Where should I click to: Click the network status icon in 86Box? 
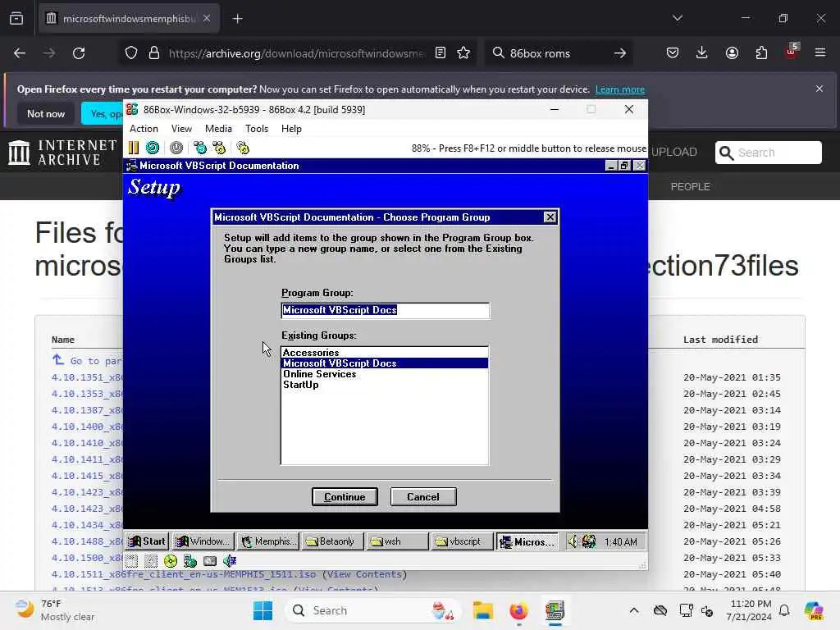point(190,561)
